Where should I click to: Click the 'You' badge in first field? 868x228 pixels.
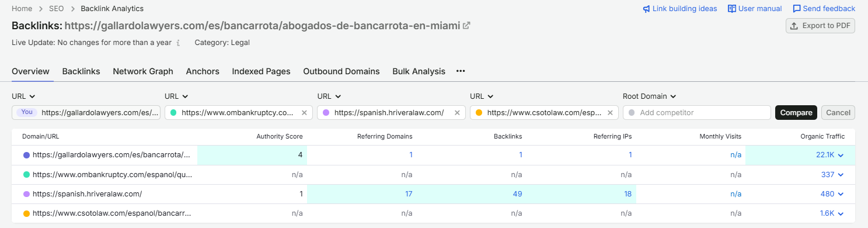(x=27, y=112)
